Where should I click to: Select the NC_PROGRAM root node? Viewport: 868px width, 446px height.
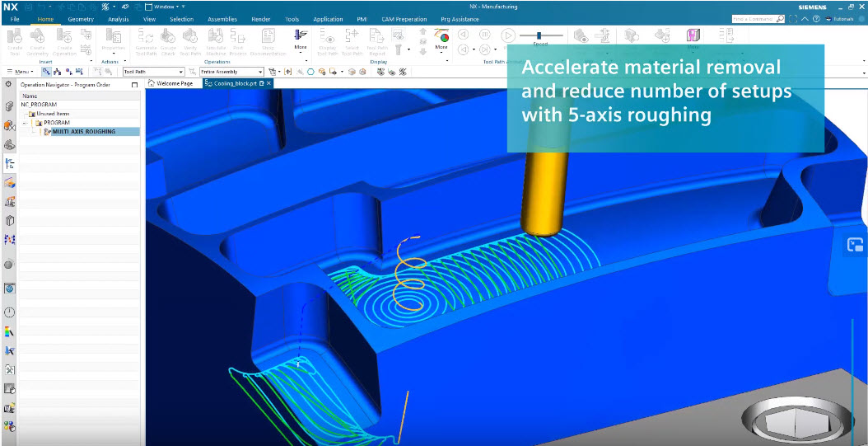coord(39,104)
